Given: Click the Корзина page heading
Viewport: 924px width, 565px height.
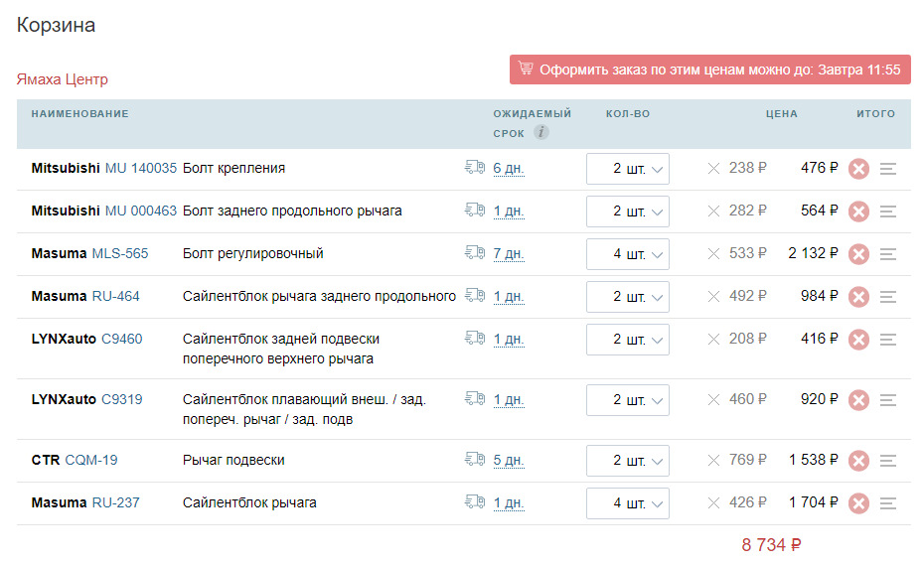Looking at the screenshot, I should tap(56, 26).
